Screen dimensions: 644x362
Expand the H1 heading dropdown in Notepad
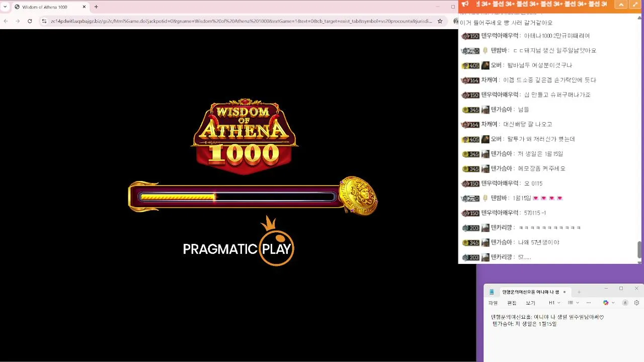click(x=554, y=303)
